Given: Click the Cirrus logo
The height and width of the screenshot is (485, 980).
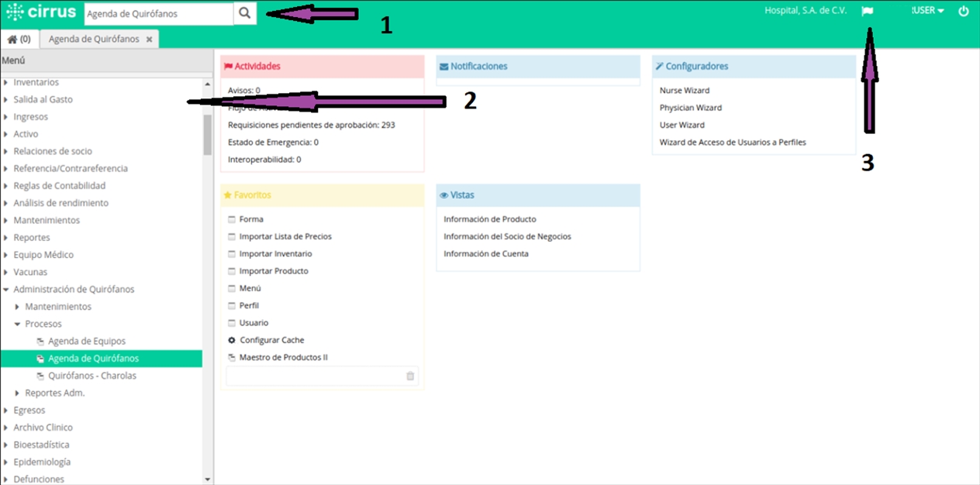Looking at the screenshot, I should tap(40, 12).
